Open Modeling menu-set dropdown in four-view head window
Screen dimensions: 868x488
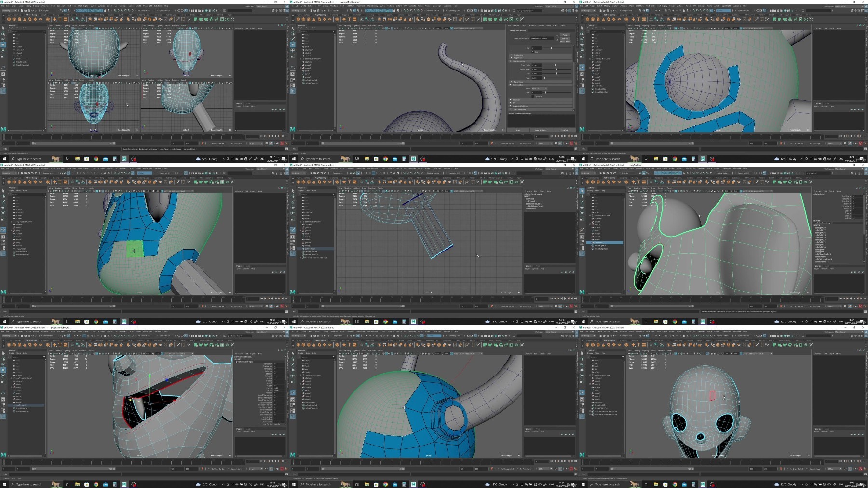pyautogui.click(x=9, y=10)
